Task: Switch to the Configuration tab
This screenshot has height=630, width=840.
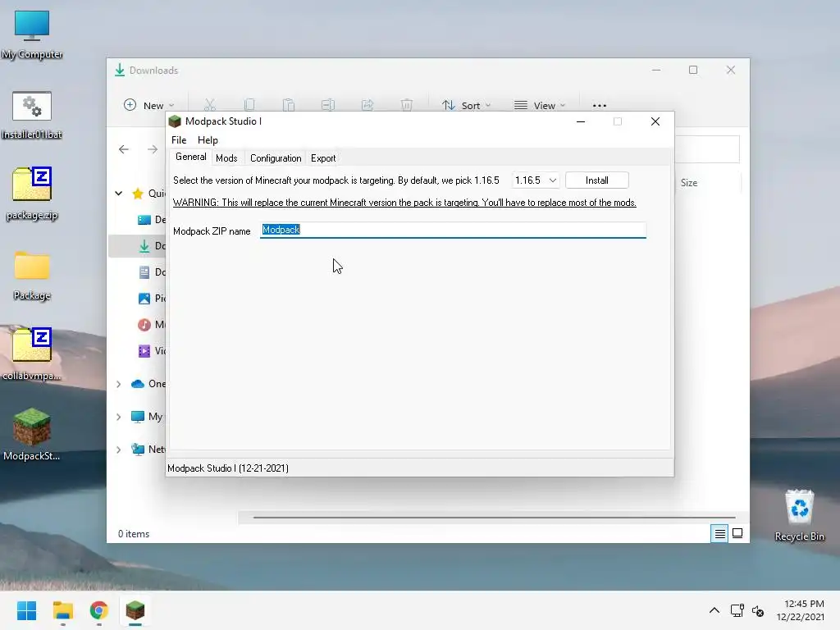Action: pyautogui.click(x=276, y=158)
